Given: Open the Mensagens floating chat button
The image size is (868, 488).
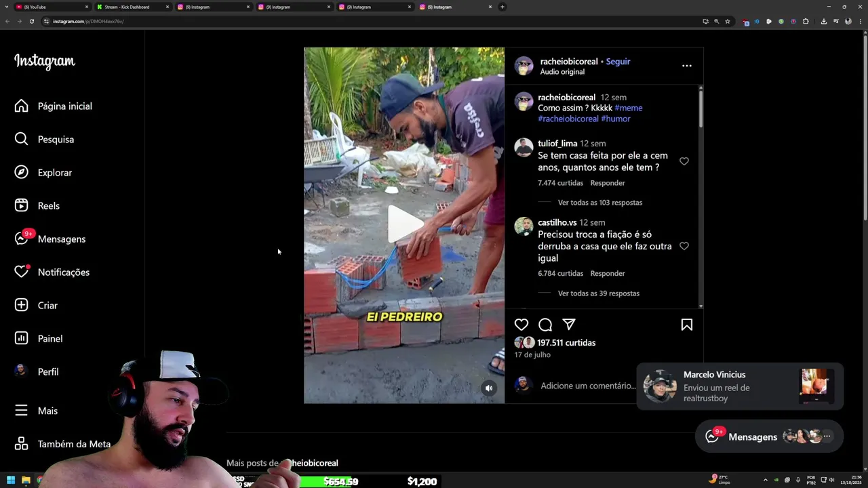Looking at the screenshot, I should click(769, 436).
